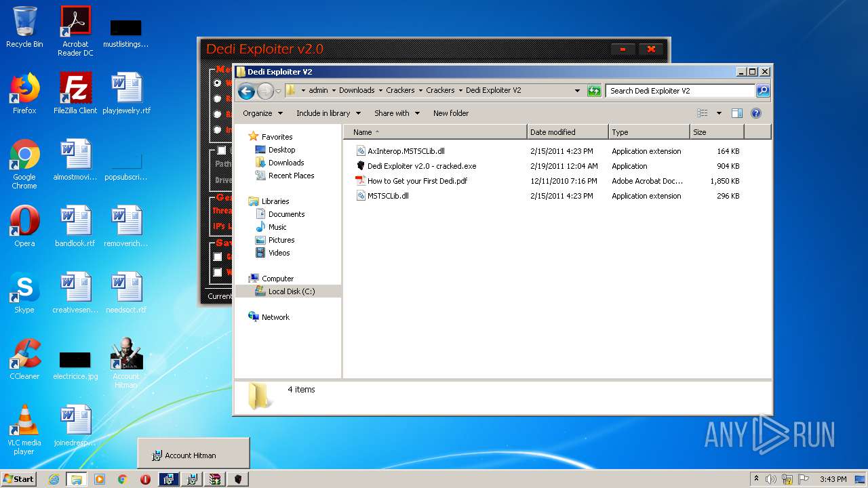Open recent pages dropdown beside Forward arrow

coord(278,91)
